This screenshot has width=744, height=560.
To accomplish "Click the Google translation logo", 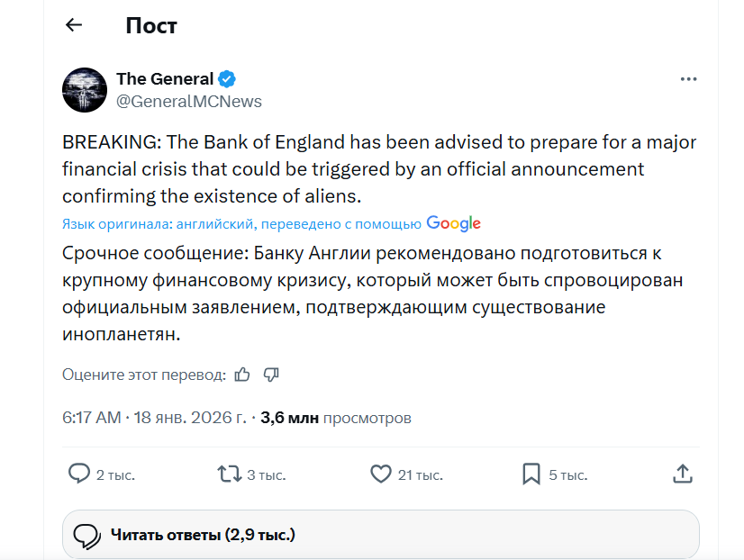I will coord(453,223).
